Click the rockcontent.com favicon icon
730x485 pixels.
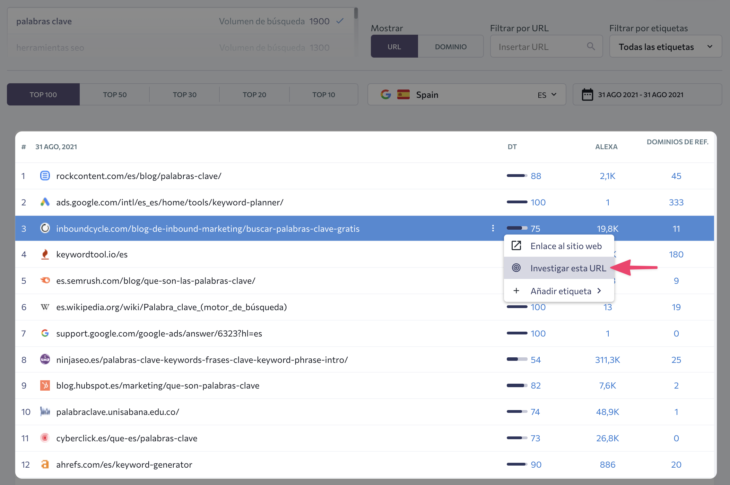point(44,176)
